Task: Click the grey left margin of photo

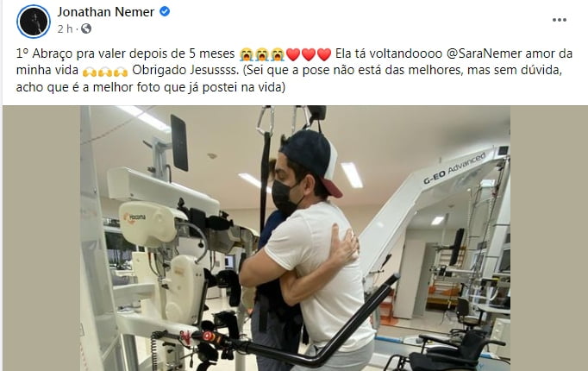Action: tap(41, 238)
